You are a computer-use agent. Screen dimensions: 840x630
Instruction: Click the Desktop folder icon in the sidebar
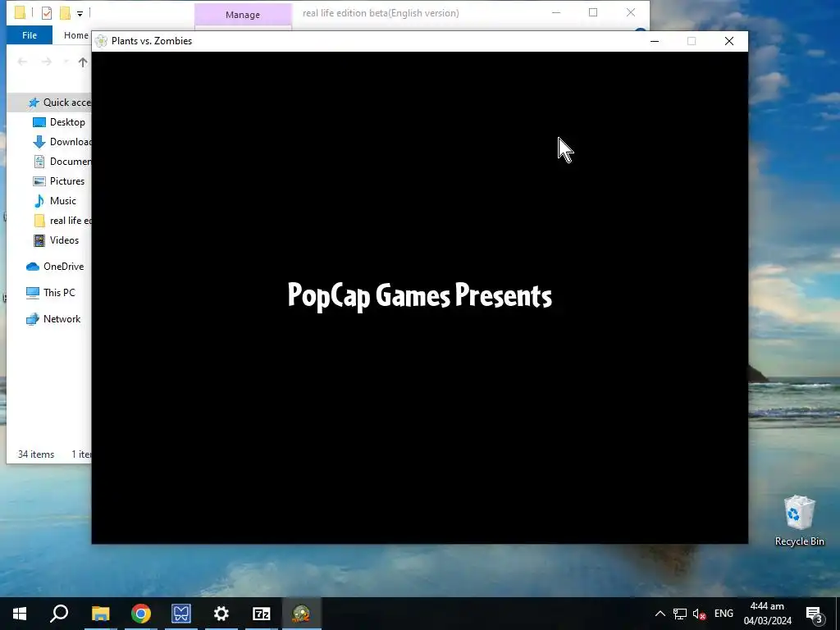click(39, 122)
